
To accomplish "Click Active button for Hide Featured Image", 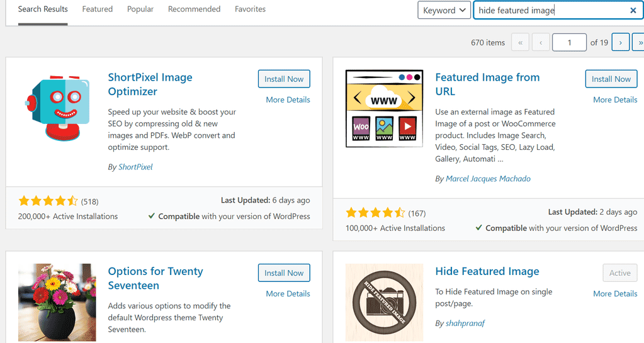I will tap(620, 273).
